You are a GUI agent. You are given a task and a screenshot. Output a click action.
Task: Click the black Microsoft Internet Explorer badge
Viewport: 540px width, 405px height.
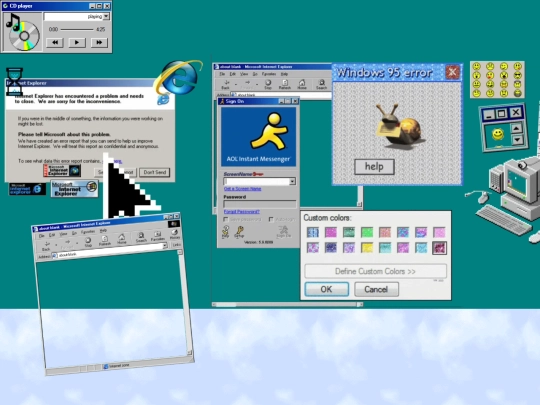pyautogui.click(x=27, y=189)
